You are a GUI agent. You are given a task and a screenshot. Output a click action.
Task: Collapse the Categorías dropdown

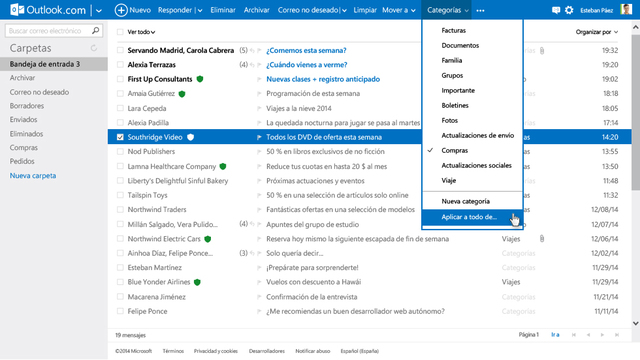447,10
